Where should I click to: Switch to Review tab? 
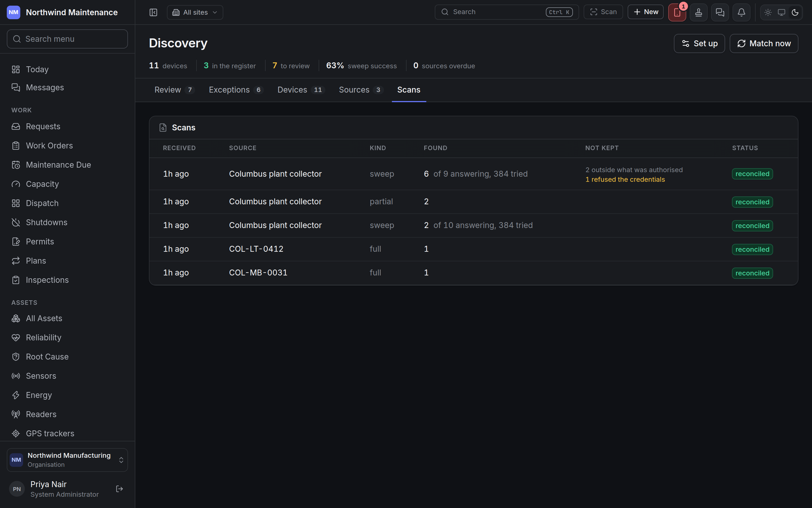pos(174,90)
